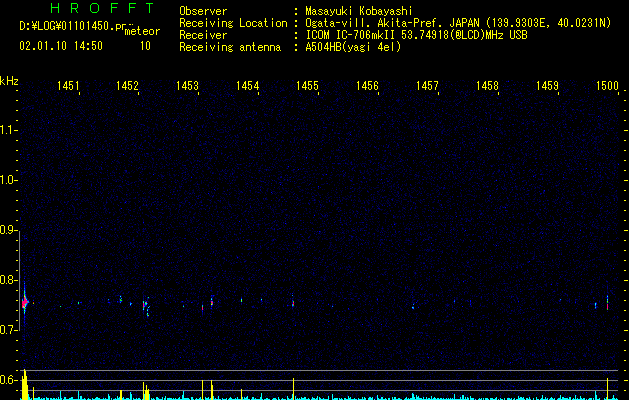Image resolution: width=629 pixels, height=400 pixels.
Task: Click the ICOM IC-706mkII receiver value
Action: coord(416,35)
